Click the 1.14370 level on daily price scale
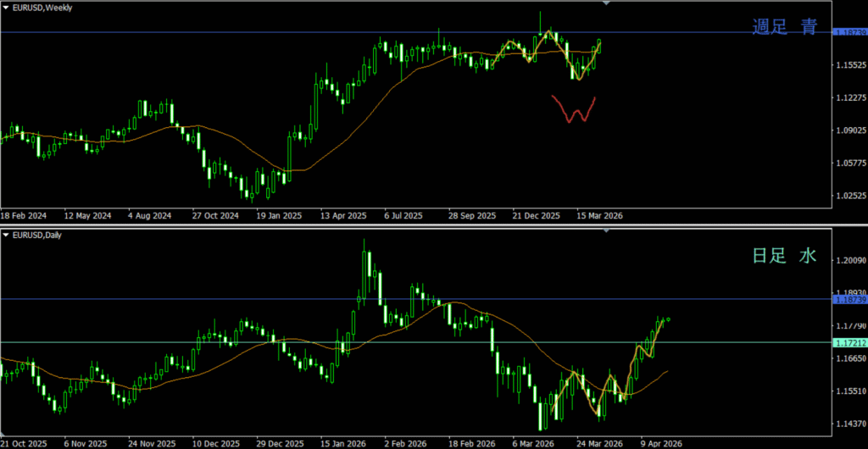 coord(850,424)
